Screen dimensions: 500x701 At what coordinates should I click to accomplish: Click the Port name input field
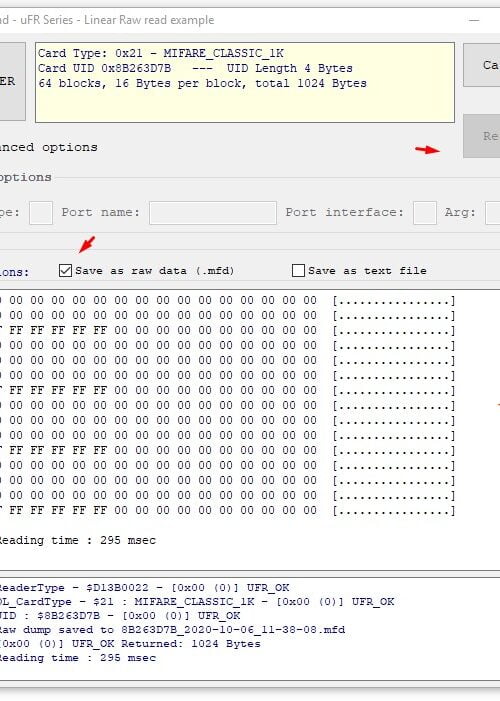tap(213, 212)
